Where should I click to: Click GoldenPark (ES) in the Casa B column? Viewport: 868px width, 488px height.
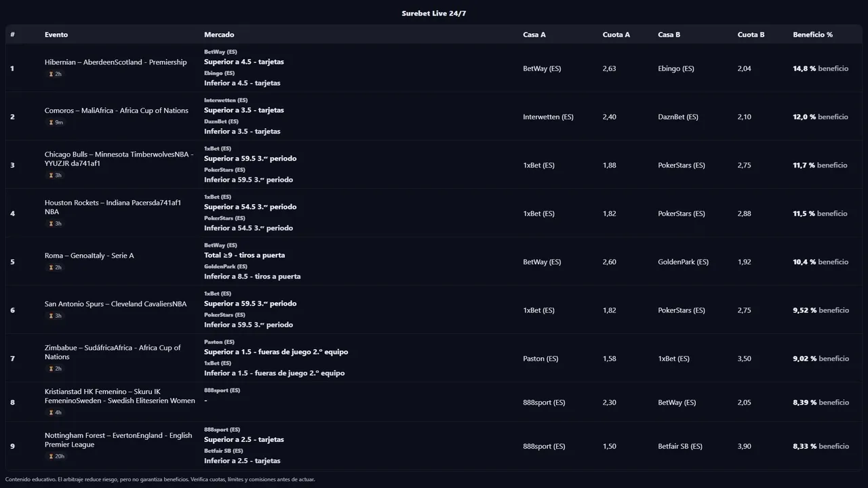(683, 262)
